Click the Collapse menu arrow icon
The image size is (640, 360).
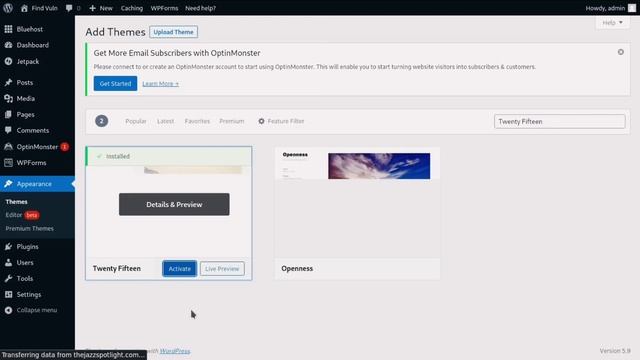(8, 310)
